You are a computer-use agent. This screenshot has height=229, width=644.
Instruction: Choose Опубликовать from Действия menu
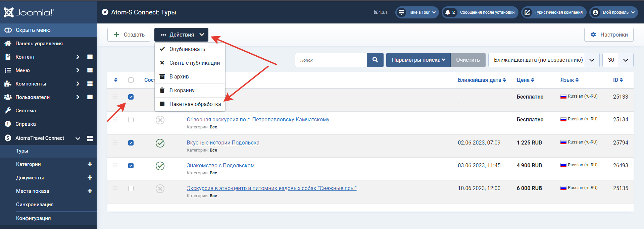point(190,49)
